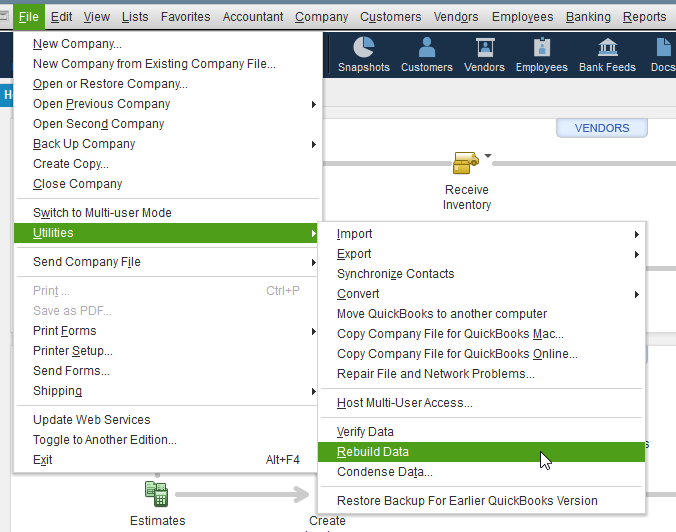Expand the Back Up Company submenu

point(314,144)
